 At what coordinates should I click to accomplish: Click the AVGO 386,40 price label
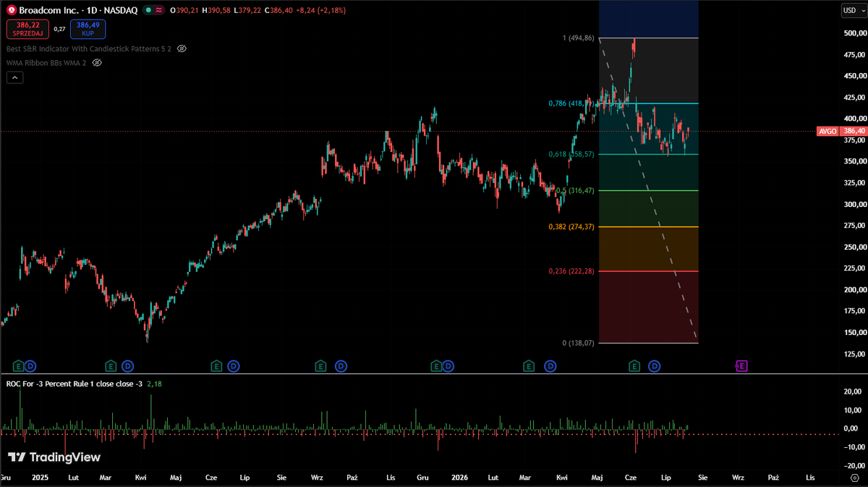841,131
